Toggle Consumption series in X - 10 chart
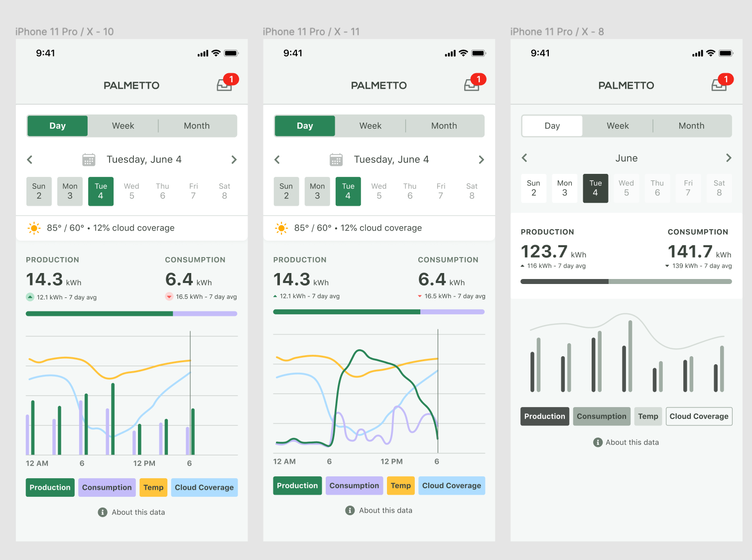Screen dimensions: 752x560 107,487
